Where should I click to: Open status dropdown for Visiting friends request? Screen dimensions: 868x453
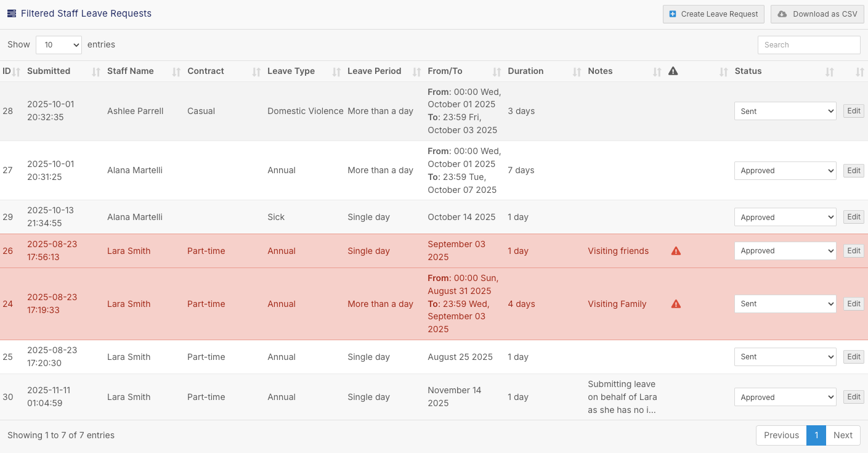click(x=785, y=251)
